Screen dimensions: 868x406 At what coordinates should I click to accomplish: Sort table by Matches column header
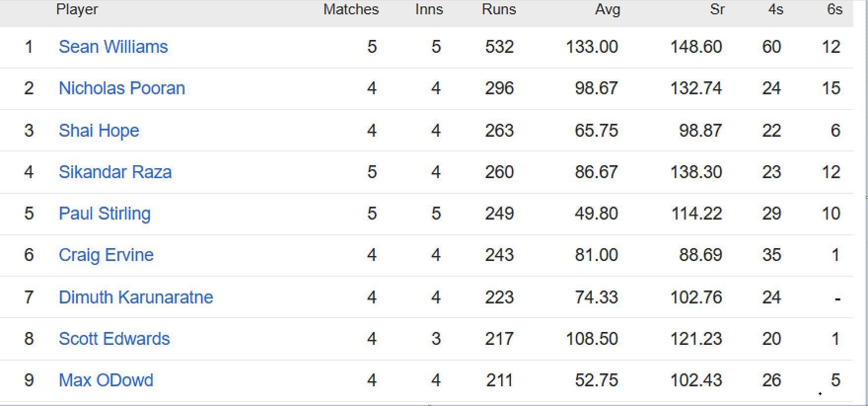[x=351, y=10]
